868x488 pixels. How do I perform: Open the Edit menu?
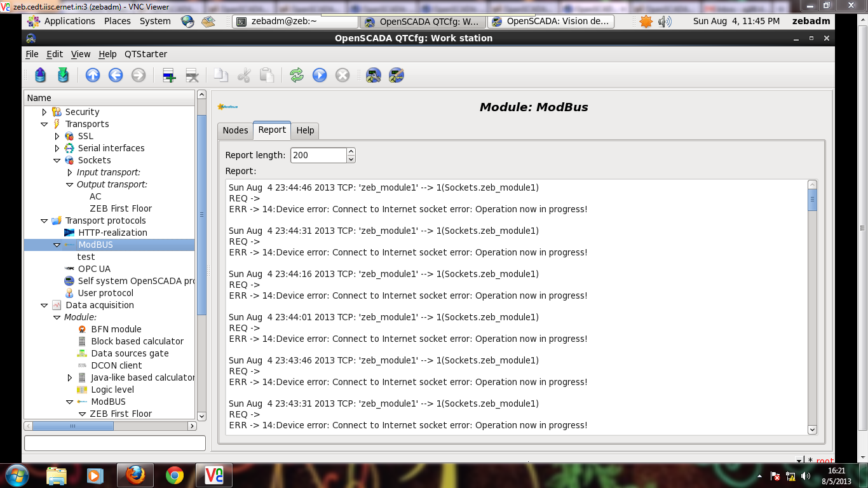tap(55, 54)
